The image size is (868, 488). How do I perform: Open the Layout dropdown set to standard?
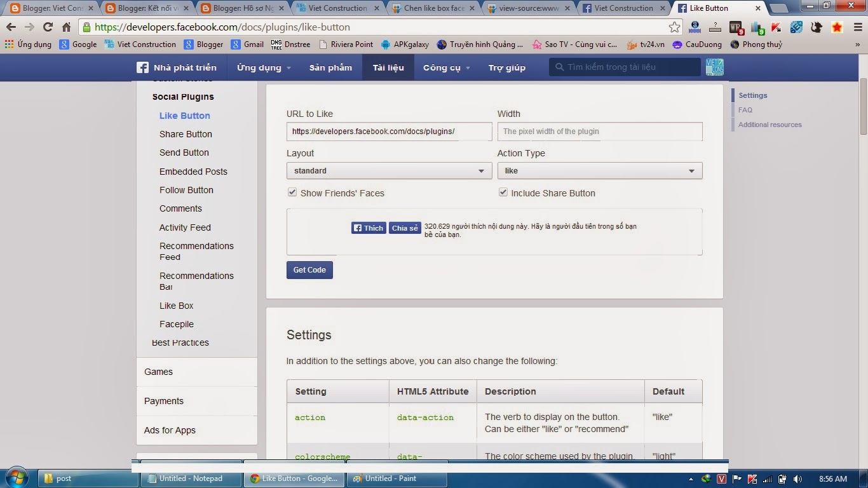(x=389, y=171)
